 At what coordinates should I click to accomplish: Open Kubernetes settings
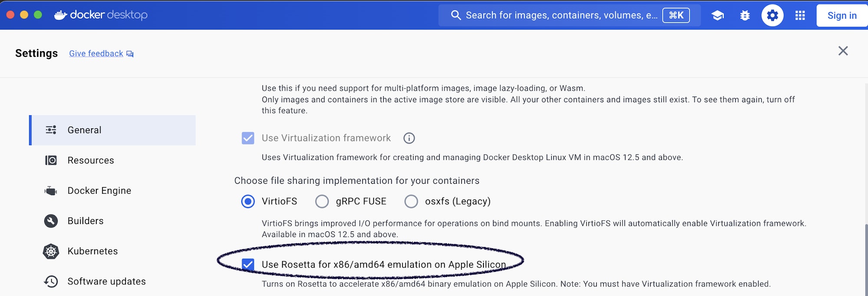pos(112,251)
